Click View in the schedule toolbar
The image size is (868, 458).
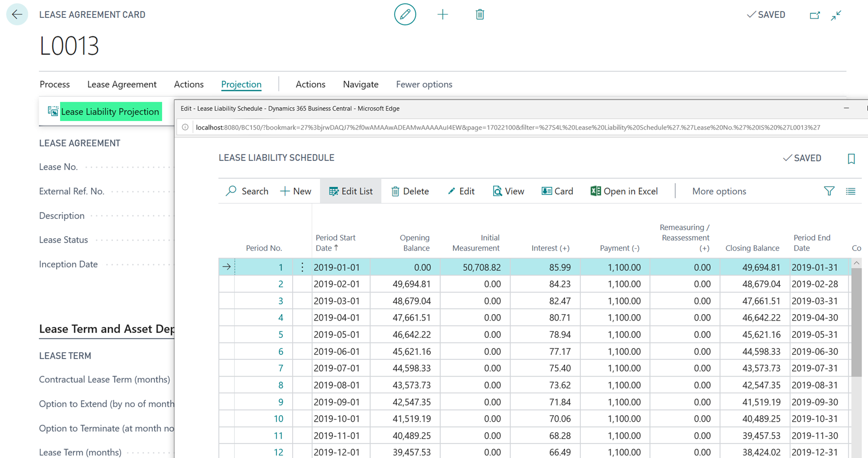click(508, 191)
